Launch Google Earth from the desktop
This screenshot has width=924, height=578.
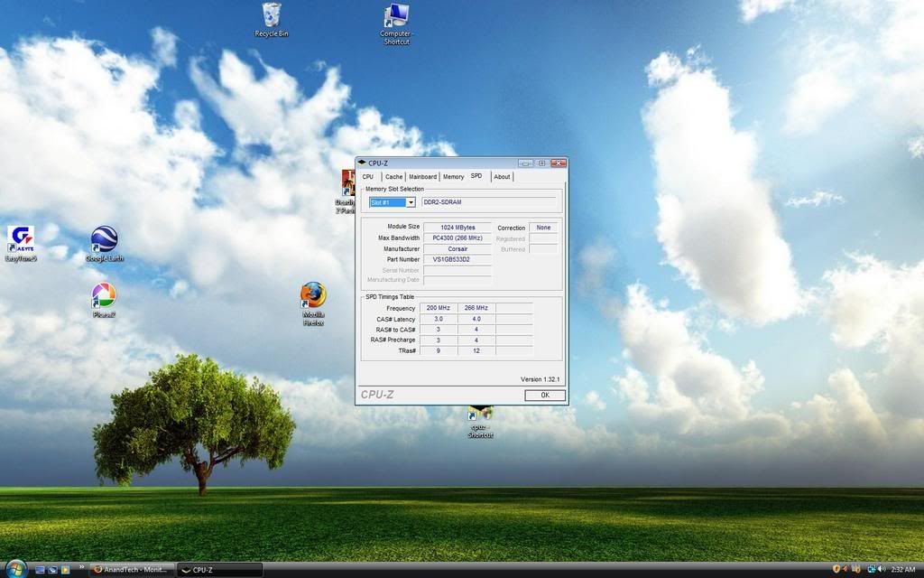click(105, 244)
